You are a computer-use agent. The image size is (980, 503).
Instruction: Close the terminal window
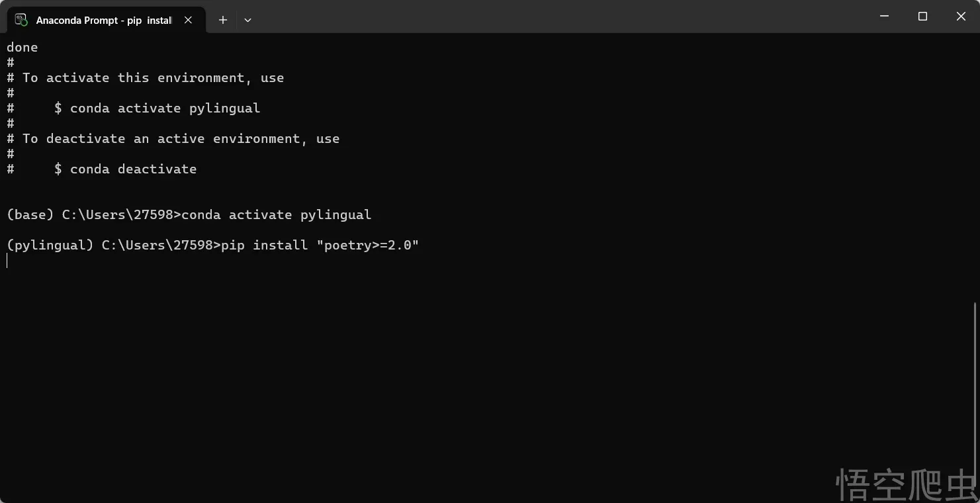coord(961,17)
